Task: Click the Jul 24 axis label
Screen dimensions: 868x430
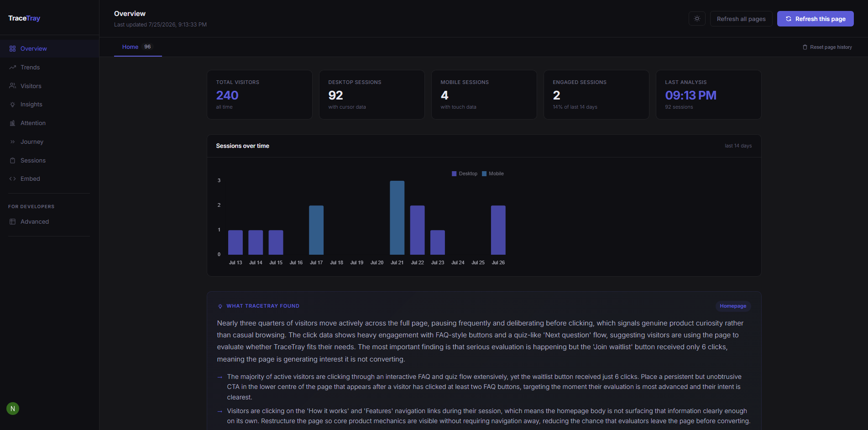Action: pos(458,263)
